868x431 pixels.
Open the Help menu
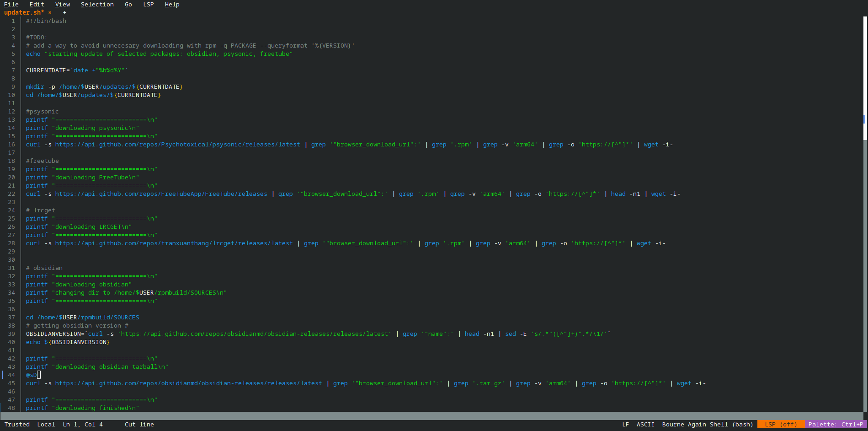(x=172, y=4)
